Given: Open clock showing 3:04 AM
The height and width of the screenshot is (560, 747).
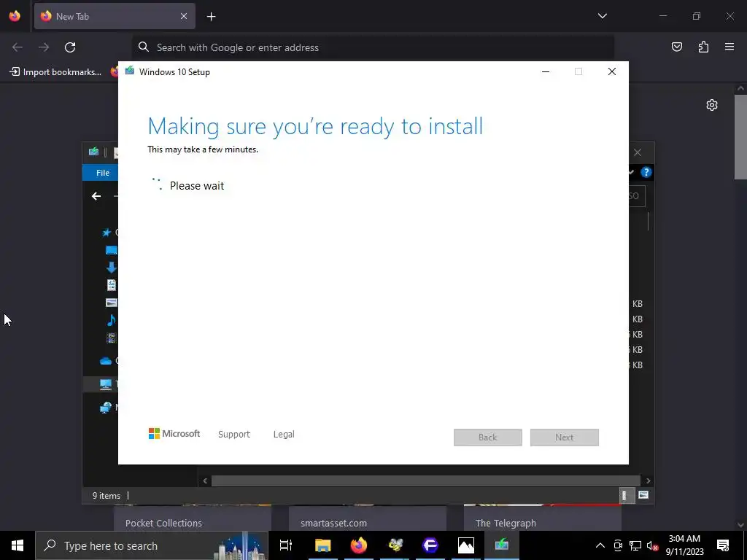Looking at the screenshot, I should pyautogui.click(x=684, y=545).
